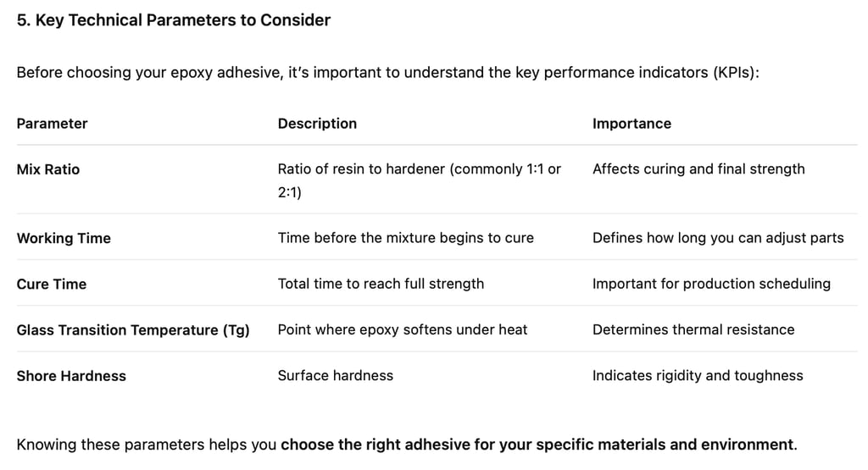Select the "Description" column header

(317, 124)
